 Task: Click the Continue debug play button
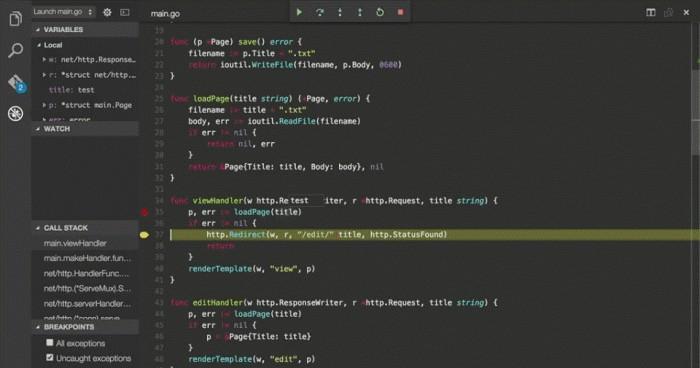[299, 13]
